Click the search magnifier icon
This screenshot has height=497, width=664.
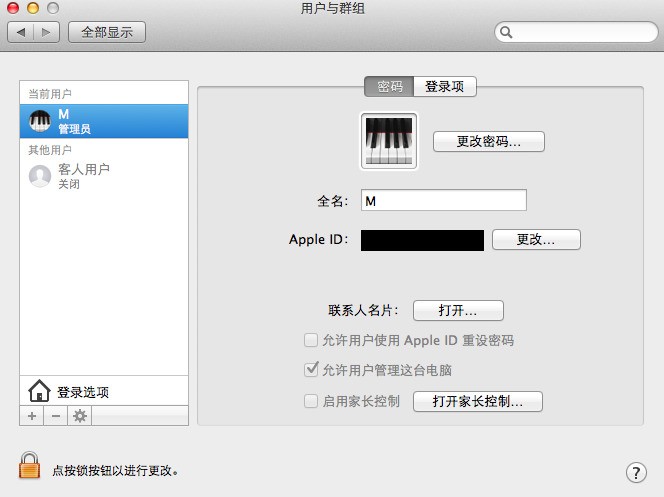[x=506, y=32]
